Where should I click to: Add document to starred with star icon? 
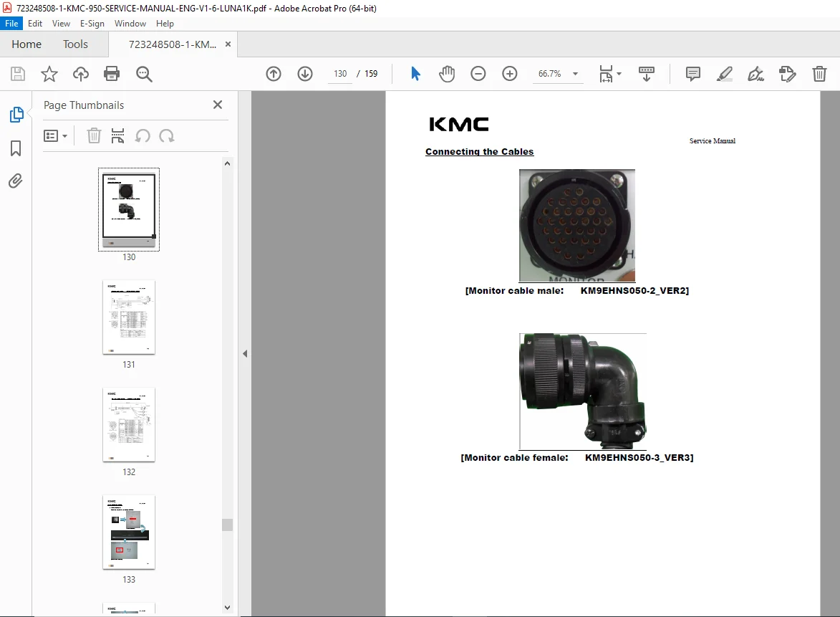(x=49, y=74)
